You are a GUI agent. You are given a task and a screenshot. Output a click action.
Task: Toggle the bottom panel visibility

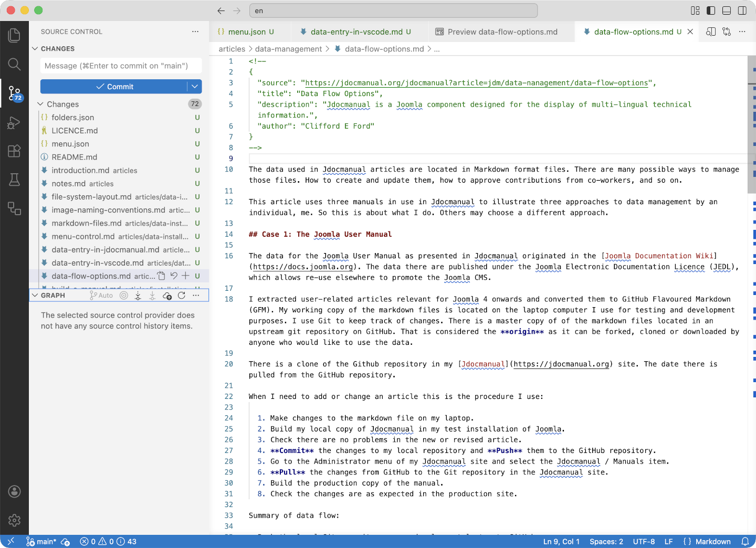pyautogui.click(x=727, y=10)
